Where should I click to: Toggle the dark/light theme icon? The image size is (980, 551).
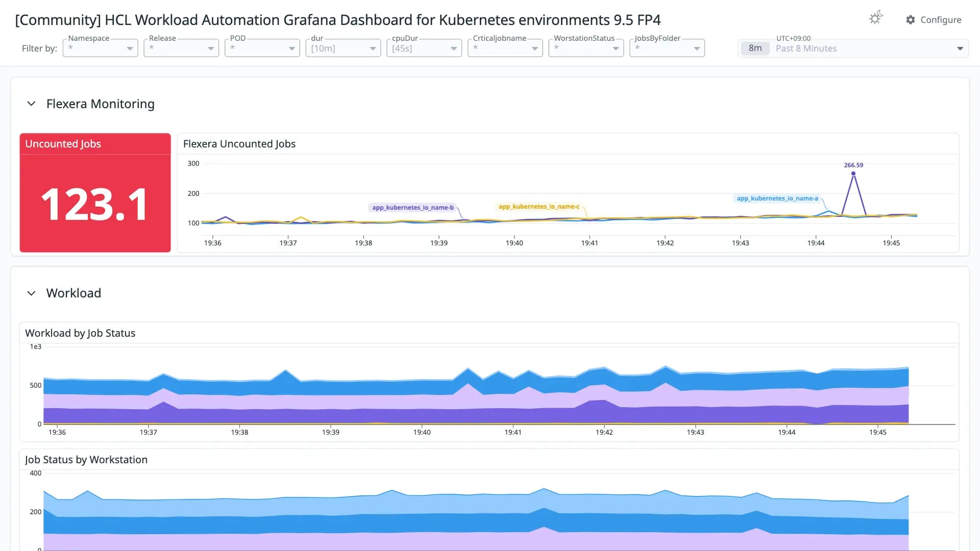point(875,18)
